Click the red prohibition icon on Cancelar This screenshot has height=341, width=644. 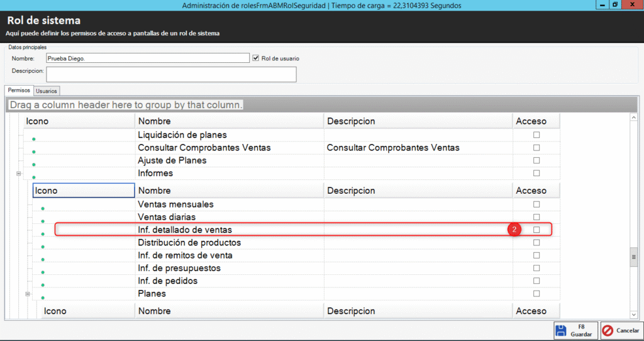608,330
